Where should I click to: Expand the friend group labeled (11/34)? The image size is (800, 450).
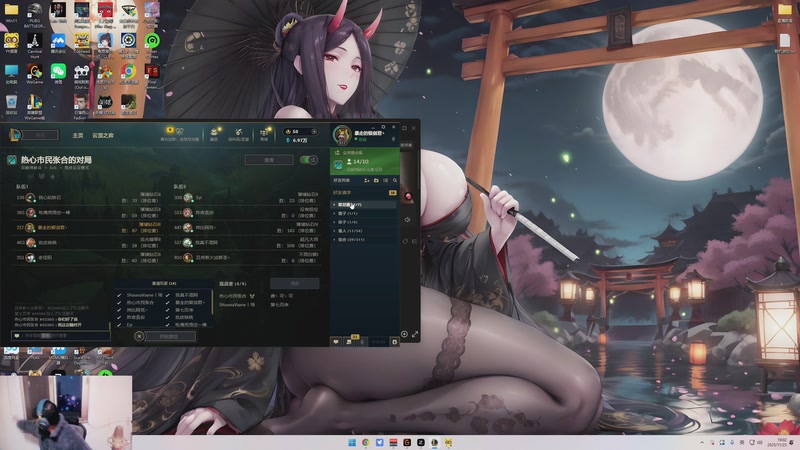[x=364, y=231]
